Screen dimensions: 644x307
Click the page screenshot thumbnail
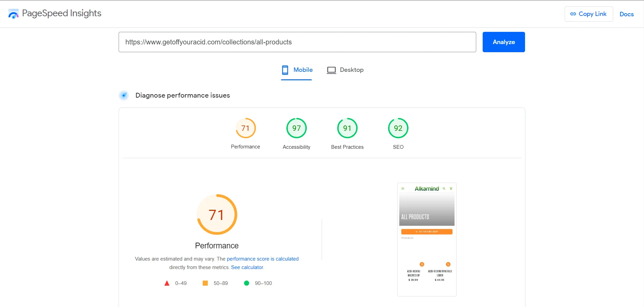[x=427, y=240]
